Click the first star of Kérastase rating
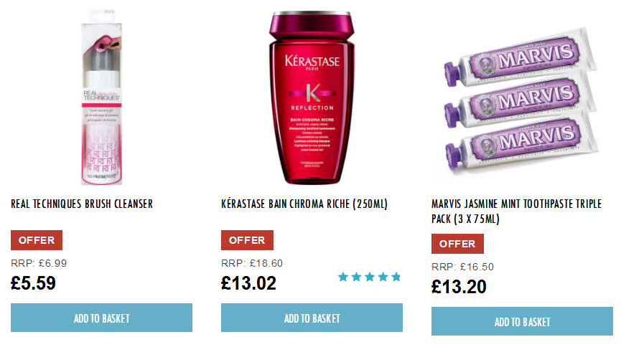644x347 pixels. coord(343,277)
